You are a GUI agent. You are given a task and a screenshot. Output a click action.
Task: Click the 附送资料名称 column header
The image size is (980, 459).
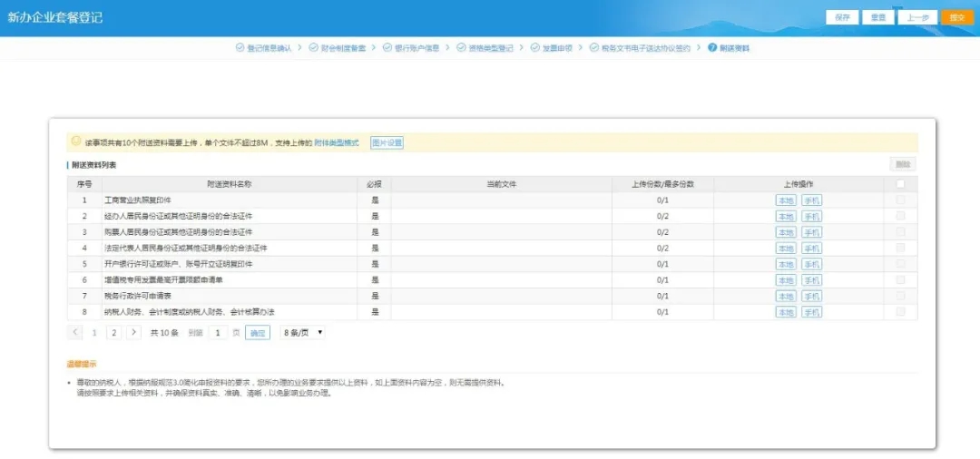click(x=230, y=184)
